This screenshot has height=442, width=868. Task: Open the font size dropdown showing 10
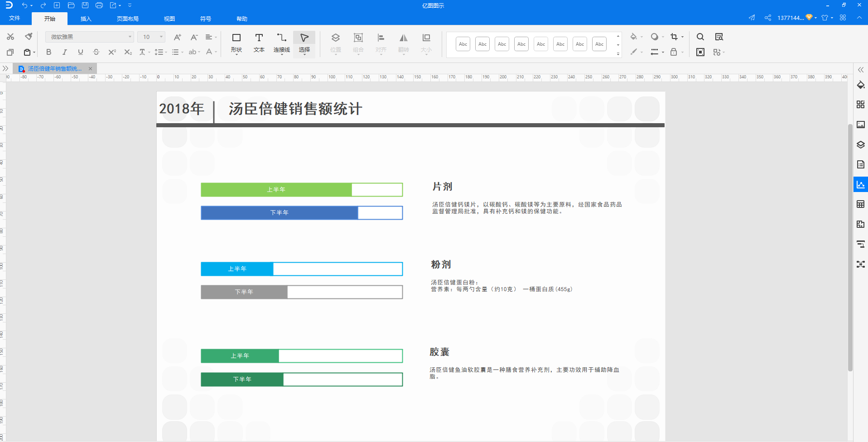[x=151, y=37]
